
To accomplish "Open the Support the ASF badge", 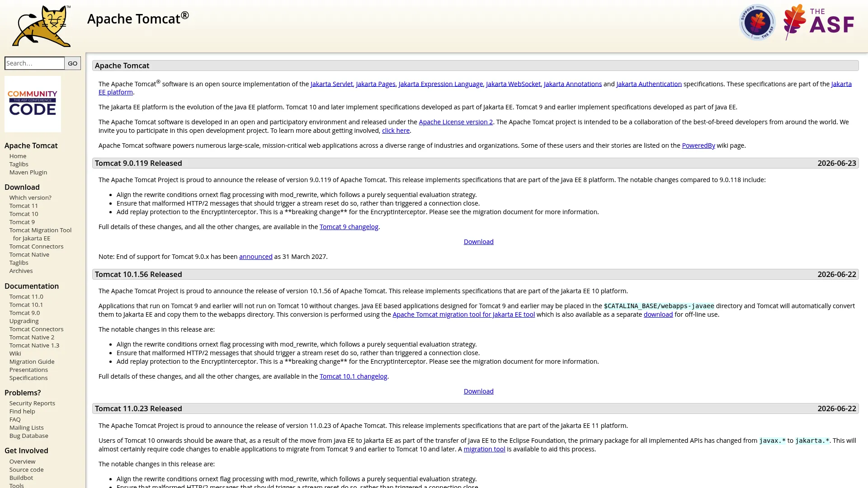I will tap(757, 22).
